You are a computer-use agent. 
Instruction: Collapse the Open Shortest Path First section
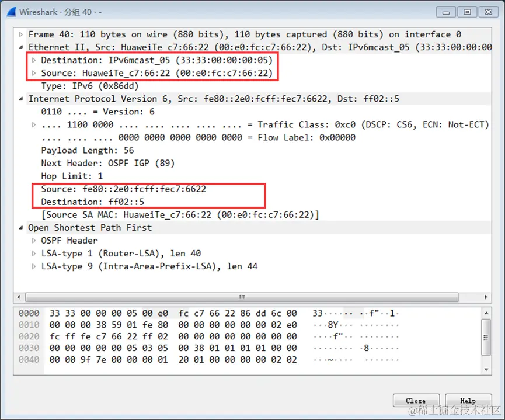click(x=21, y=228)
